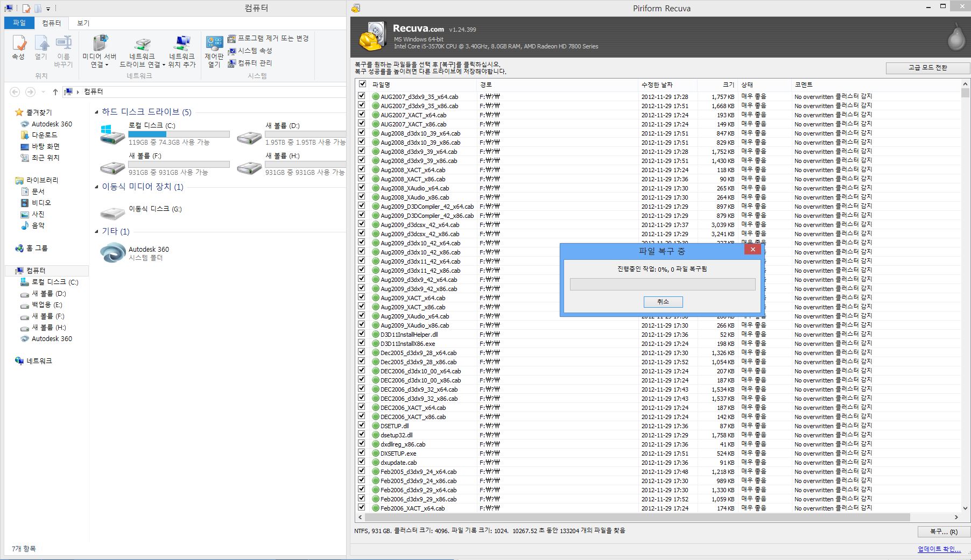Click Recuva horizontal scrollbar thumb
Viewport: 971px width, 560px height.
point(638,517)
